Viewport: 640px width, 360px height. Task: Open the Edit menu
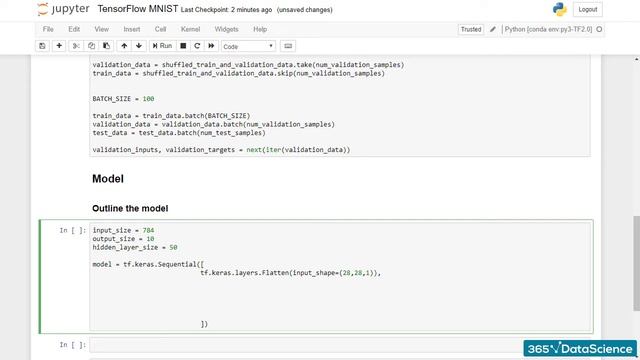click(74, 29)
